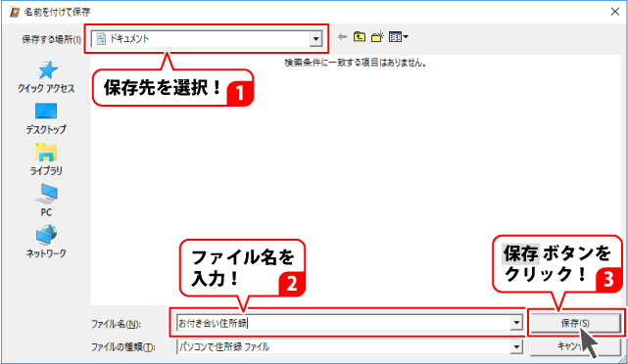Click the ドキュメント location combo box

click(207, 39)
